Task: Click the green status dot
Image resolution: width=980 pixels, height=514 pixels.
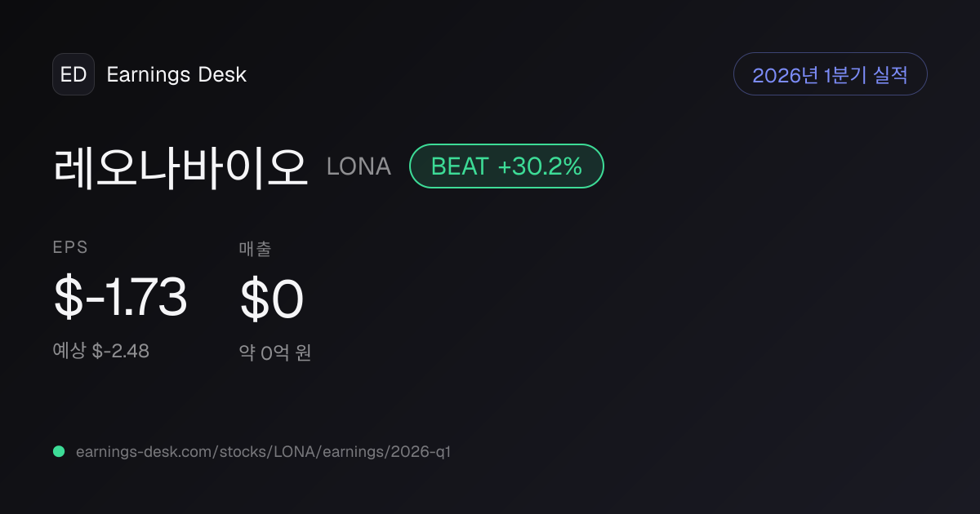Action: [x=59, y=451]
